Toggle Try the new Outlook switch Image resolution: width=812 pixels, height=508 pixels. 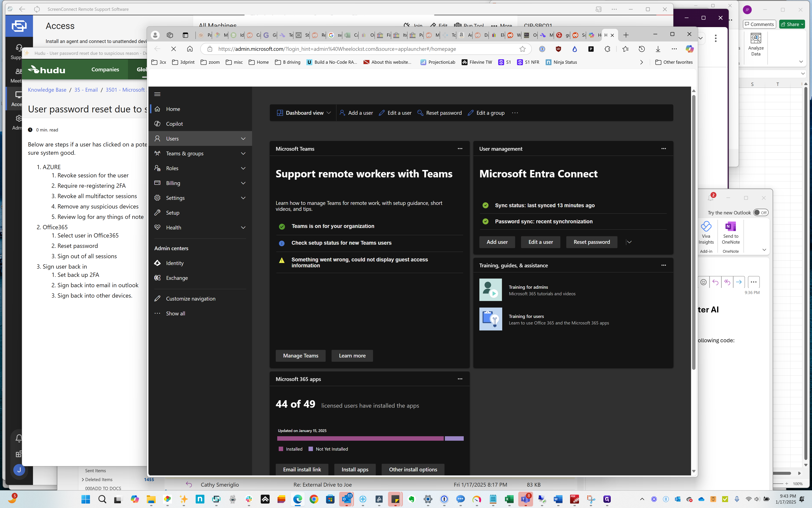[x=760, y=213]
